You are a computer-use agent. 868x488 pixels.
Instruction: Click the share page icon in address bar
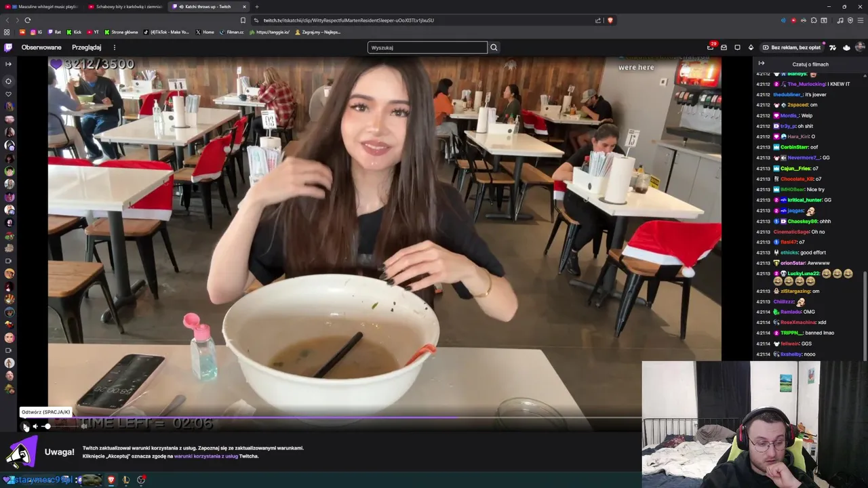tap(598, 20)
